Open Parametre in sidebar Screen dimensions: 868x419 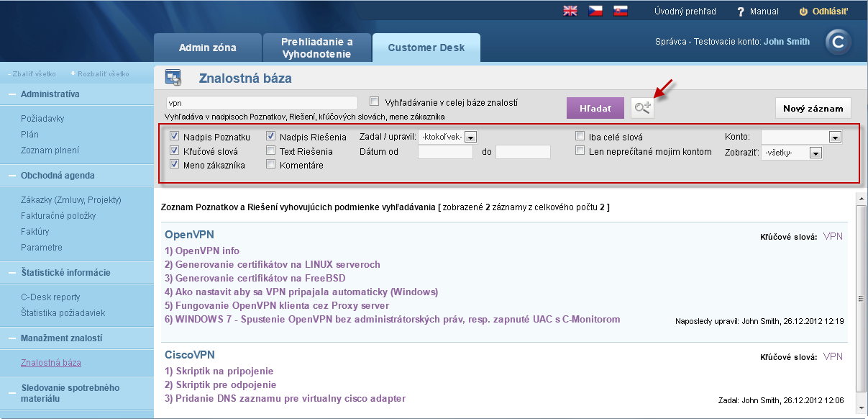click(42, 247)
